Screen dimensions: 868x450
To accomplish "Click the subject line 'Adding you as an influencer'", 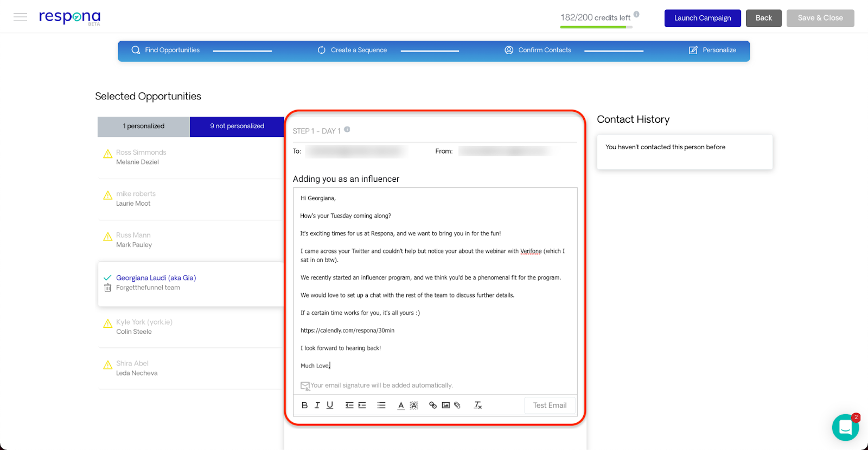I will point(346,179).
